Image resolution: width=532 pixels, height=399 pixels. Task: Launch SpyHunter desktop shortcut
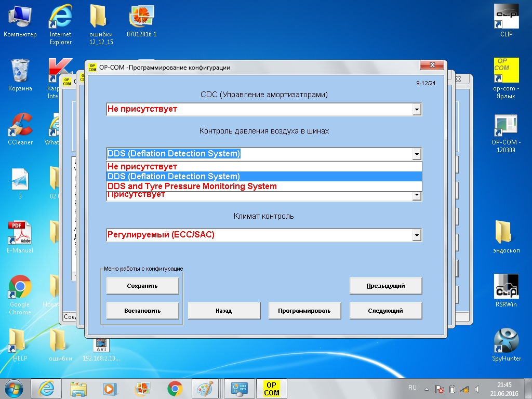[x=506, y=345]
